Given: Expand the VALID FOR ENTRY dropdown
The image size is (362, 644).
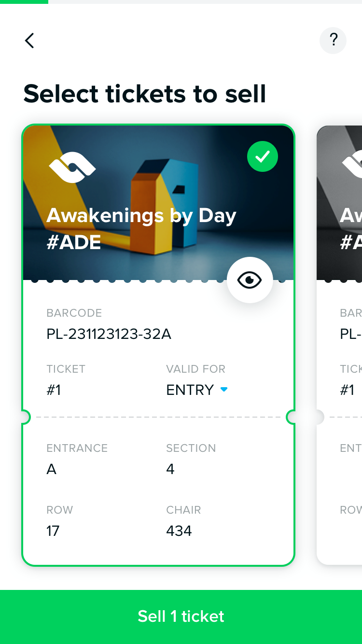Looking at the screenshot, I should (197, 390).
